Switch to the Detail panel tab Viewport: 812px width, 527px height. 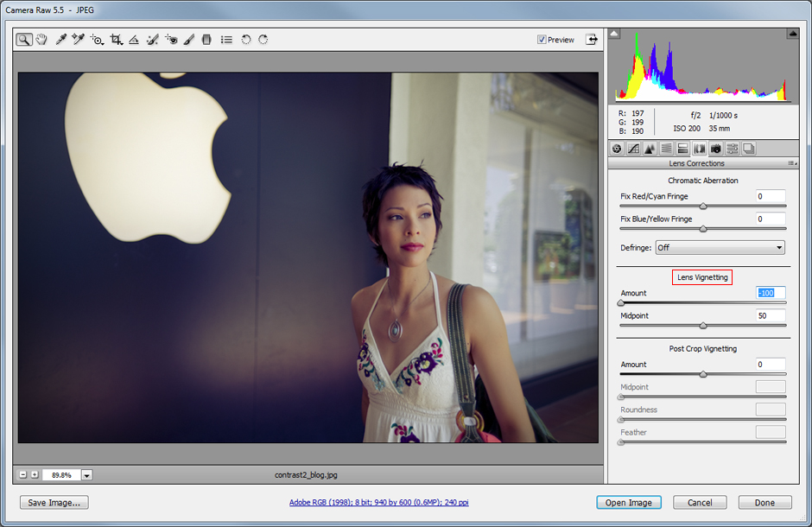[x=650, y=149]
